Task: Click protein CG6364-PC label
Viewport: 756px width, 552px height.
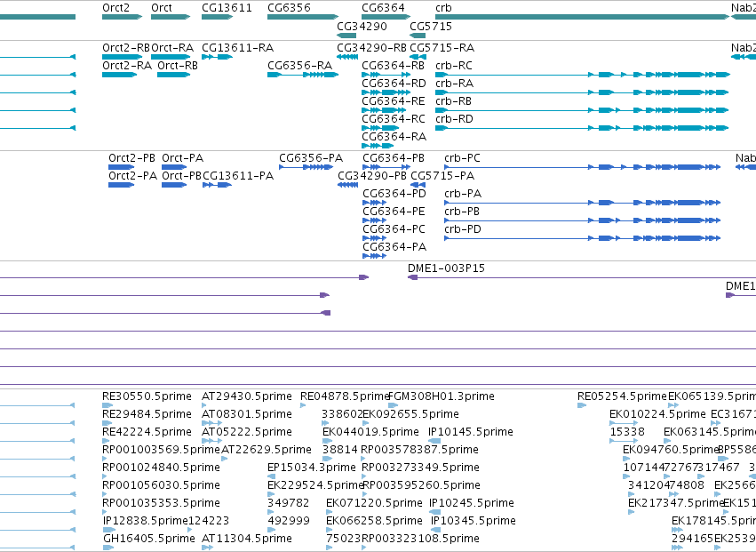Action: (x=394, y=229)
